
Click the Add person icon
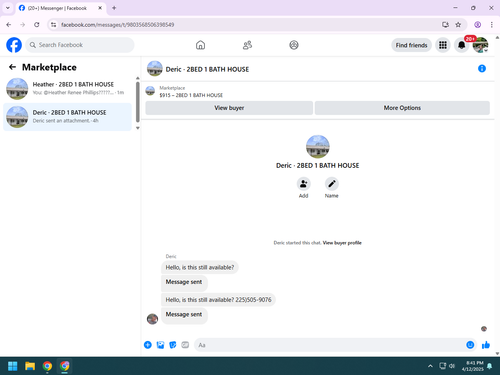303,184
